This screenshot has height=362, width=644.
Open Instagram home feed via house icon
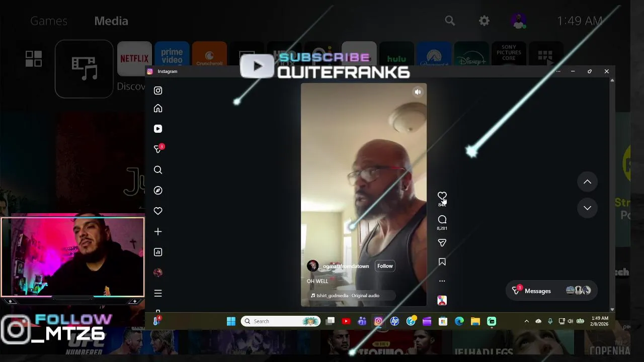(158, 109)
